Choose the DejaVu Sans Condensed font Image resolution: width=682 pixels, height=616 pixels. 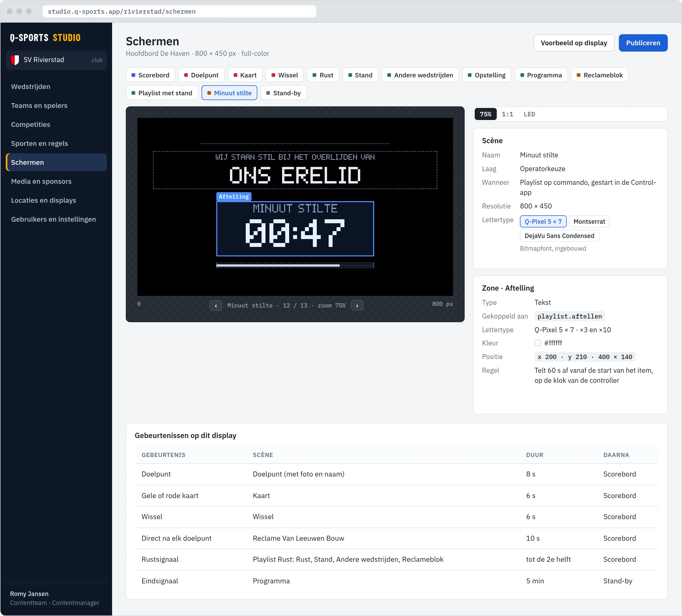coord(560,236)
